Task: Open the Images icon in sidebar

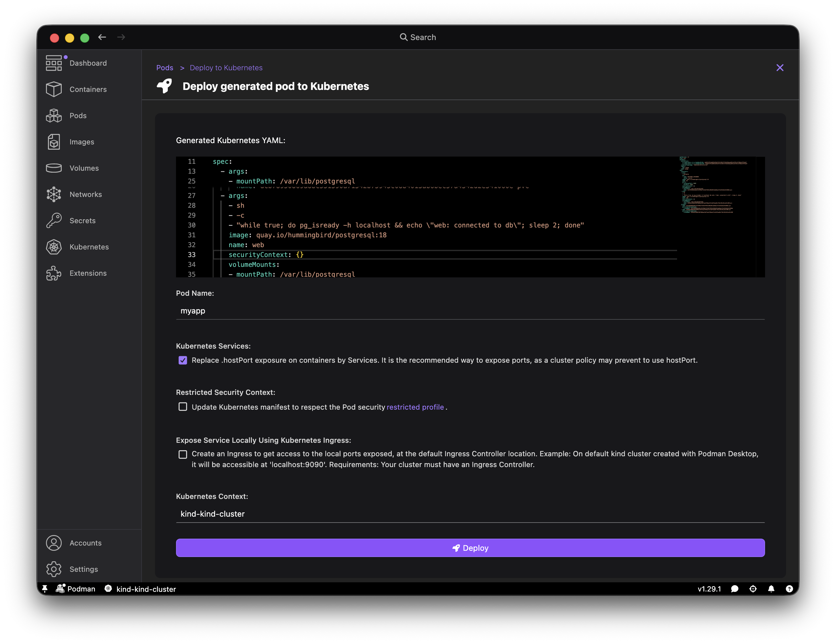Action: [54, 142]
